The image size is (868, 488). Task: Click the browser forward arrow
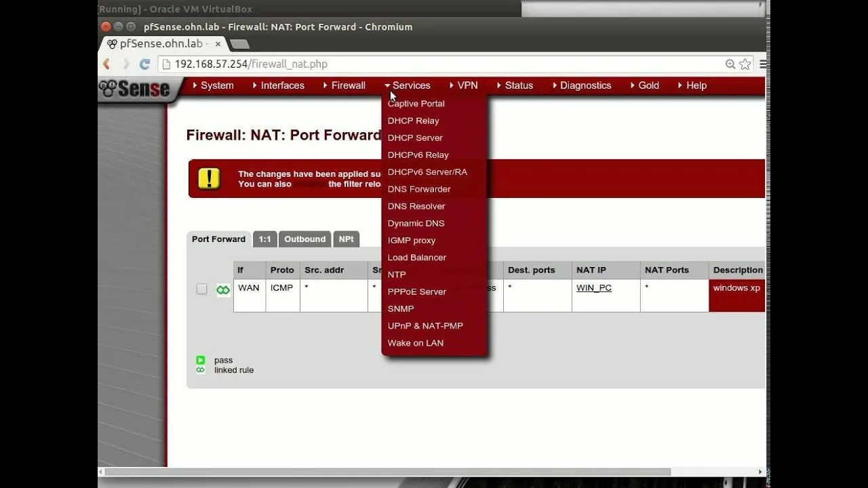pos(125,64)
